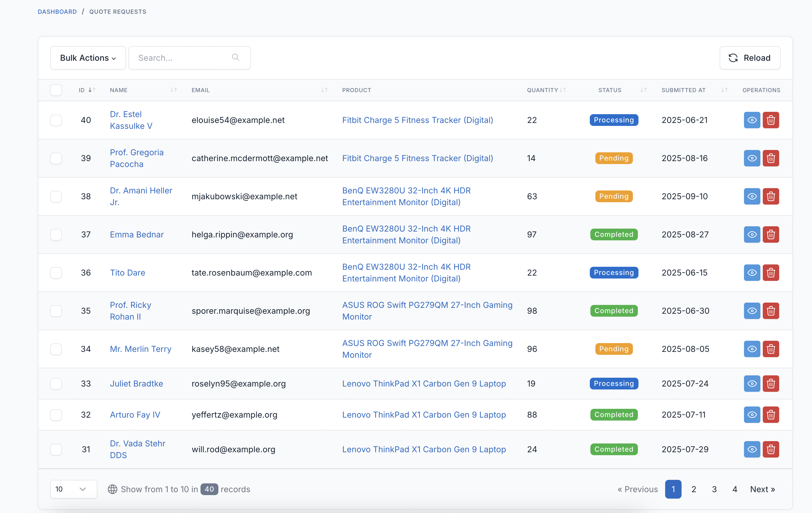Check the box for Dr. Amani Heller Jr.

[x=56, y=196]
